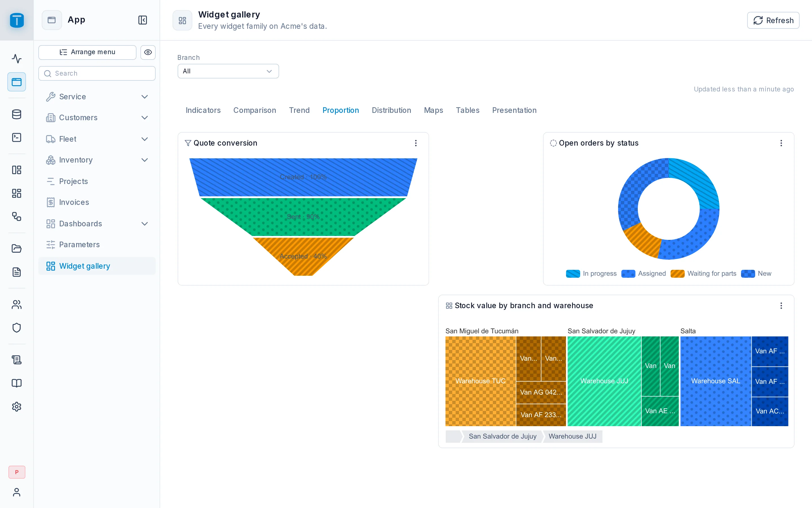This screenshot has width=812, height=508.
Task: Expand the Inventory menu section
Action: tap(97, 160)
